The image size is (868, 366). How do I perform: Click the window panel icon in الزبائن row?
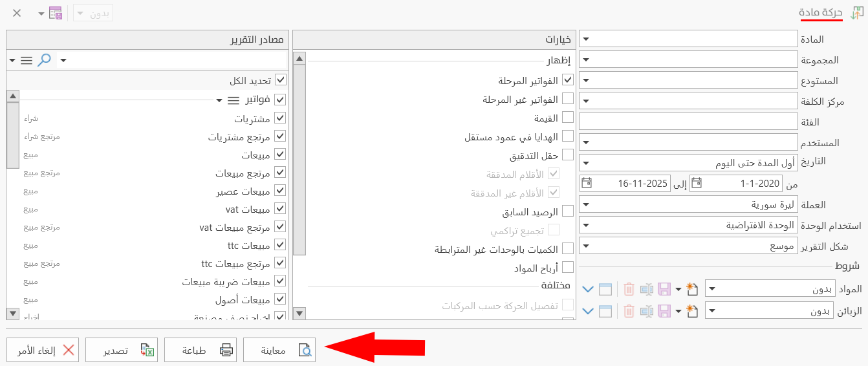pyautogui.click(x=605, y=311)
